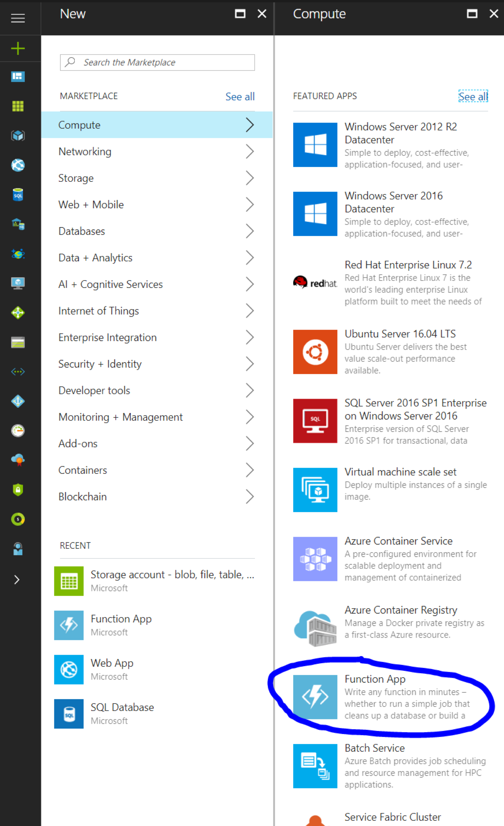The width and height of the screenshot is (504, 826).
Task: Click the Ubuntu Server 16.04 LTS icon
Action: (315, 352)
